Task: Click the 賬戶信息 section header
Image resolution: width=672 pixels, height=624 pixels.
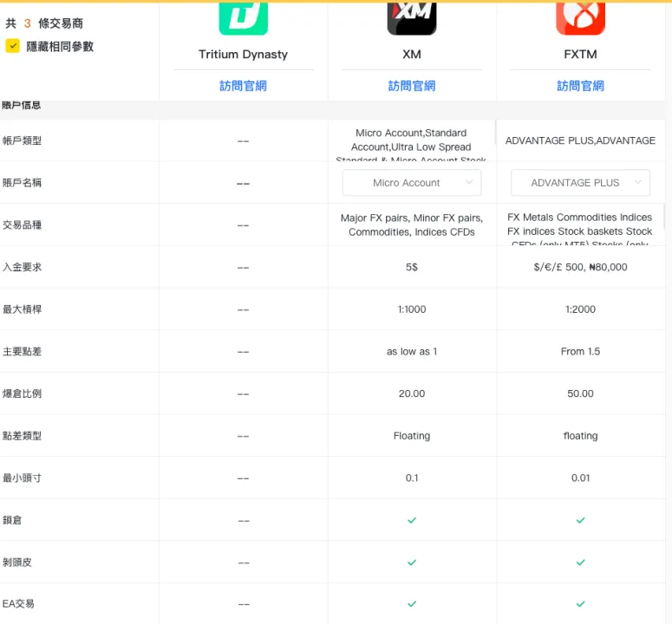Action: coord(21,106)
